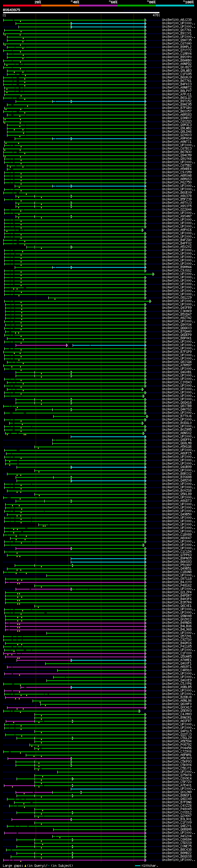Select the UniRef100_Q6DEP9 label

(x=177, y=335)
